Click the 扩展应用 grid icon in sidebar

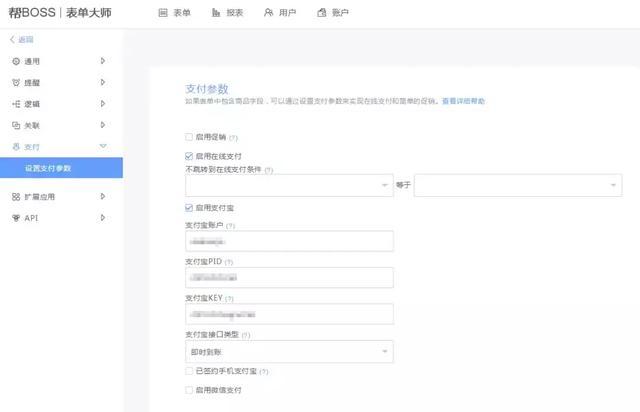tap(16, 197)
